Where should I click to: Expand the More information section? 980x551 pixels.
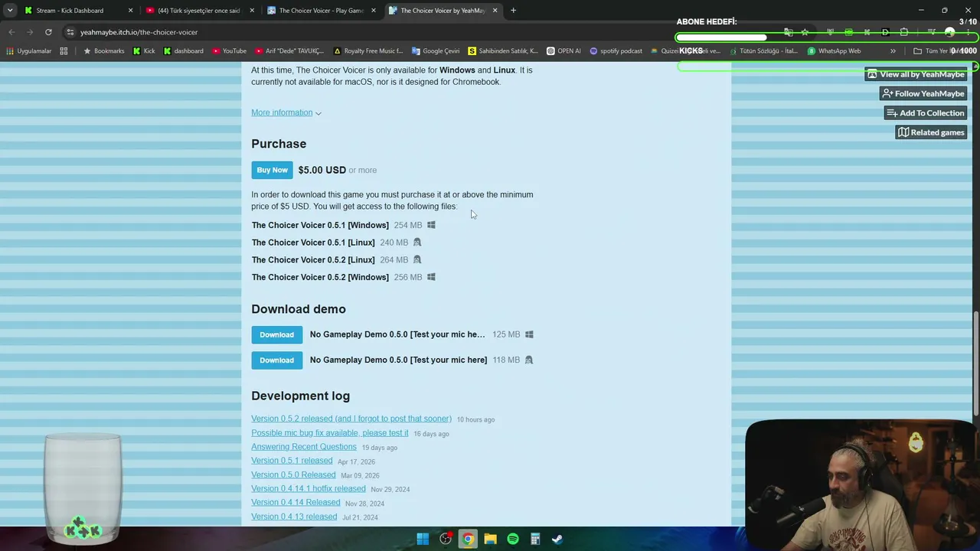tap(286, 112)
